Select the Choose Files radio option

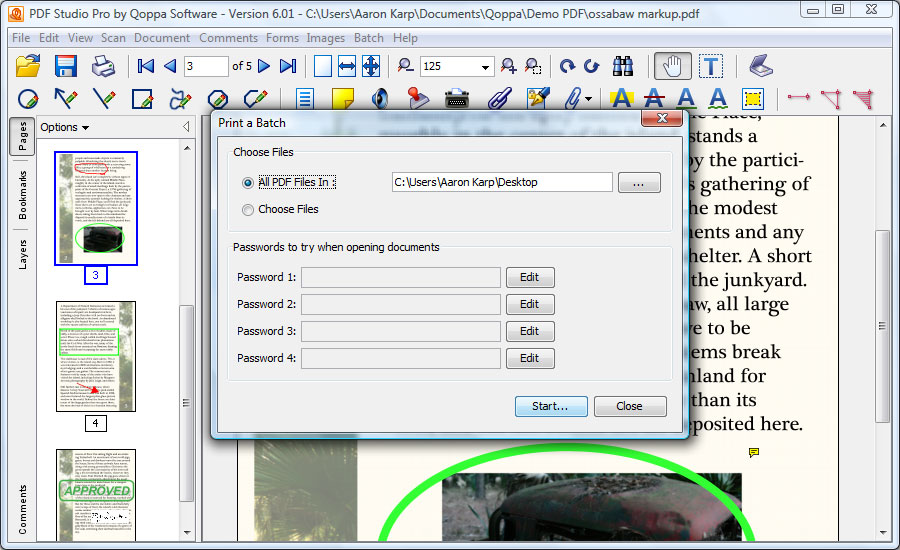(x=248, y=210)
